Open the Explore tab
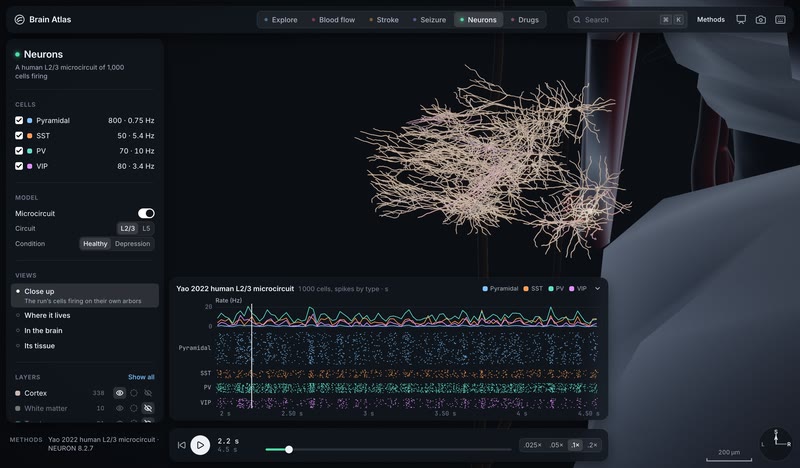Image resolution: width=800 pixels, height=468 pixels. pyautogui.click(x=281, y=20)
